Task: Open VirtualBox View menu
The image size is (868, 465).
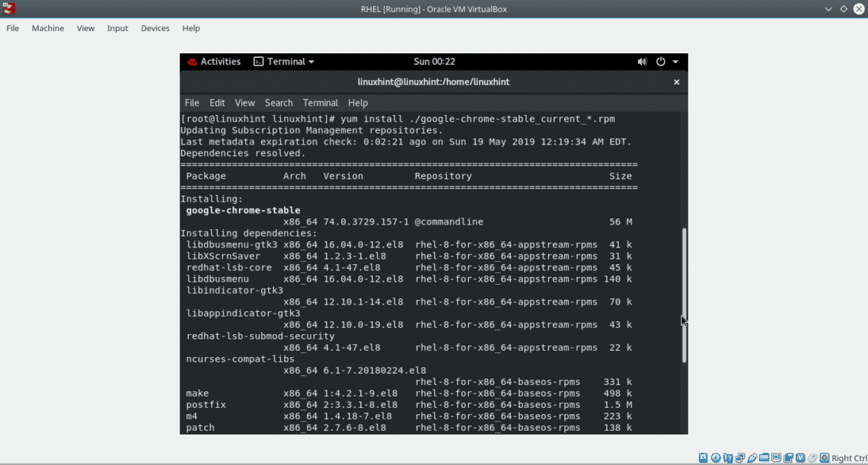Action: [86, 28]
